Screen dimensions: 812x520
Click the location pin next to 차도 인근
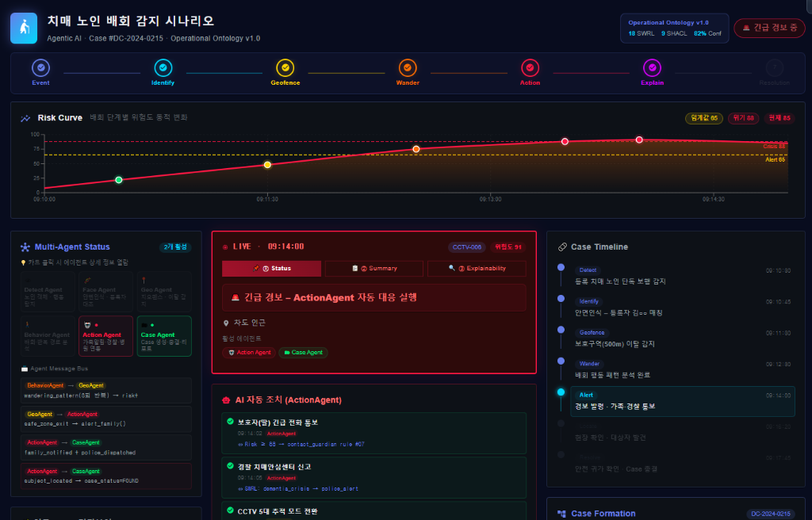point(226,323)
